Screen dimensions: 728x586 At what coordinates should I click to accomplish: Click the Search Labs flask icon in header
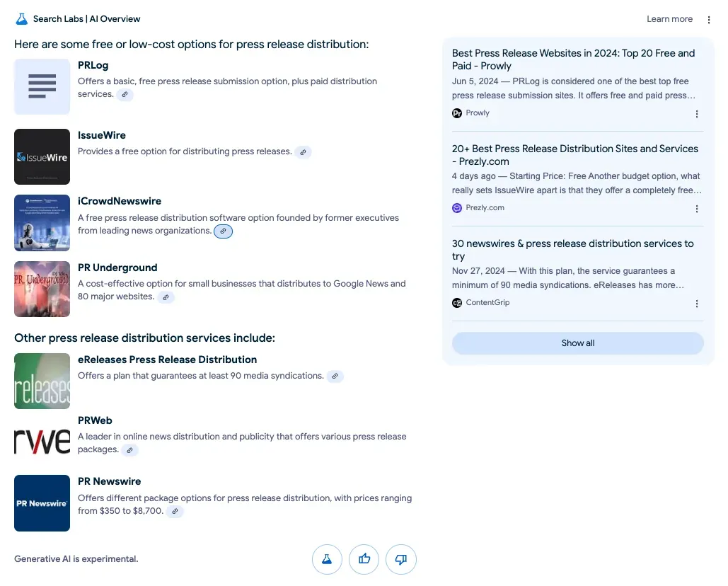click(21, 19)
